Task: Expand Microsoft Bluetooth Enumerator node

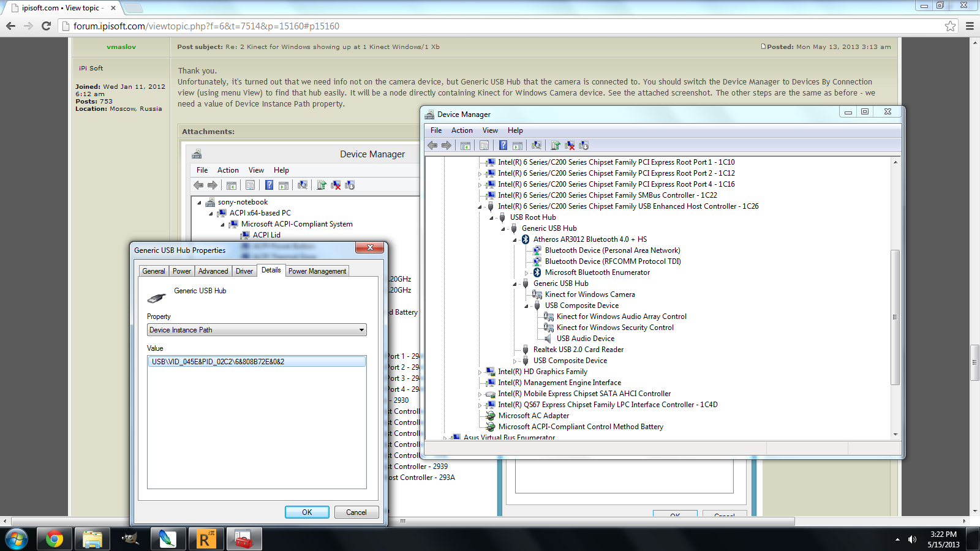Action: point(526,273)
